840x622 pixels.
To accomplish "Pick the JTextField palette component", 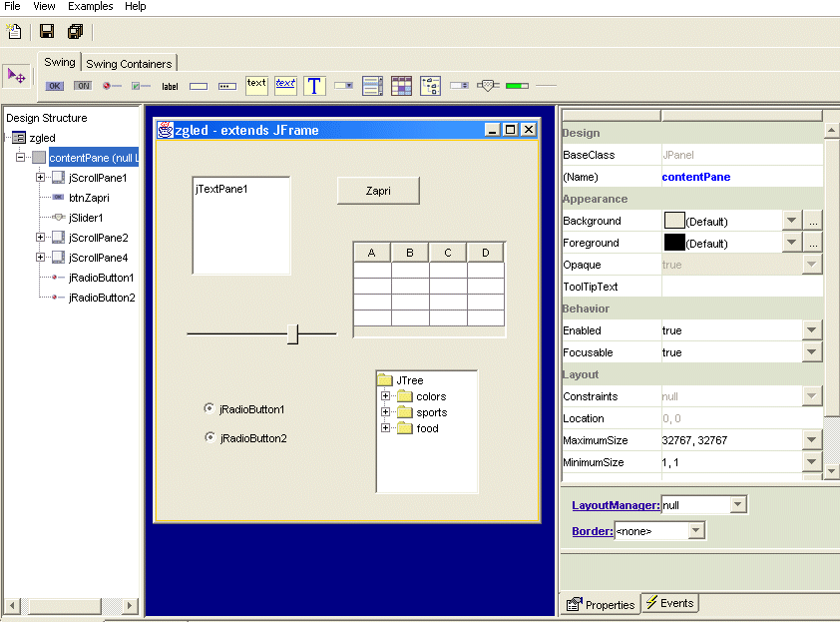I will pos(199,86).
